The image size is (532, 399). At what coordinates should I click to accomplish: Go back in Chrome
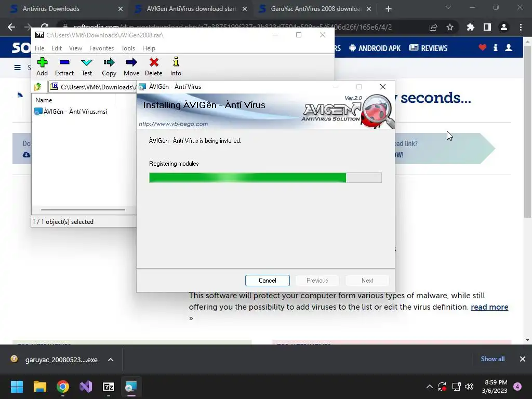[x=11, y=27]
